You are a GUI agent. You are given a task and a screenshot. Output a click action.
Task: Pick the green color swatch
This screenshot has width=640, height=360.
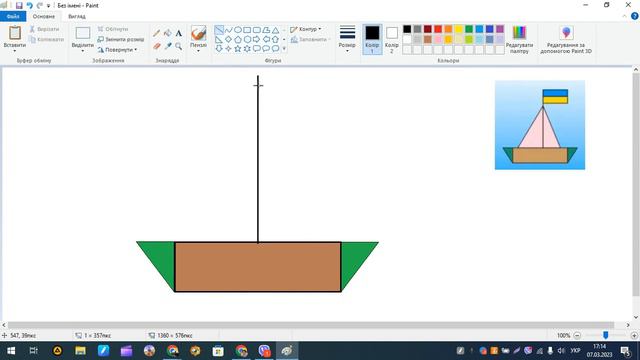pyautogui.click(x=469, y=29)
